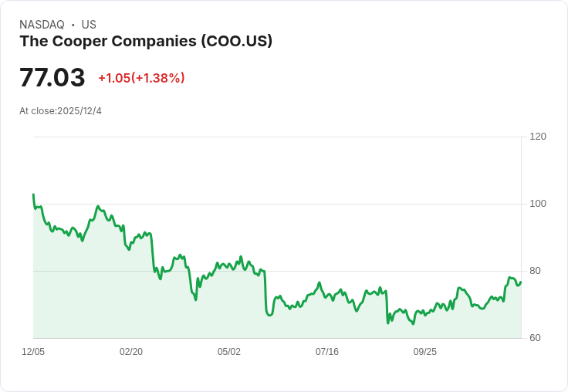The width and height of the screenshot is (568, 392).
Task: Click the leftmost start of the price line
Action: coord(33,194)
